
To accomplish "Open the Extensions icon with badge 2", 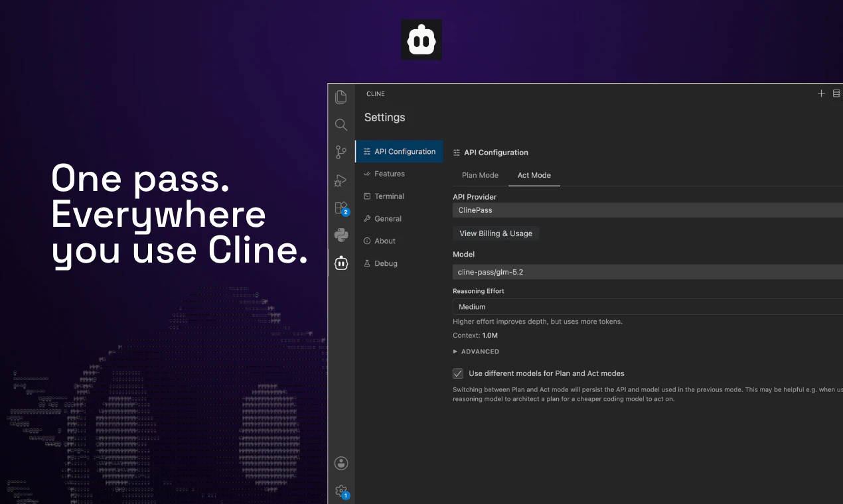I will [341, 208].
